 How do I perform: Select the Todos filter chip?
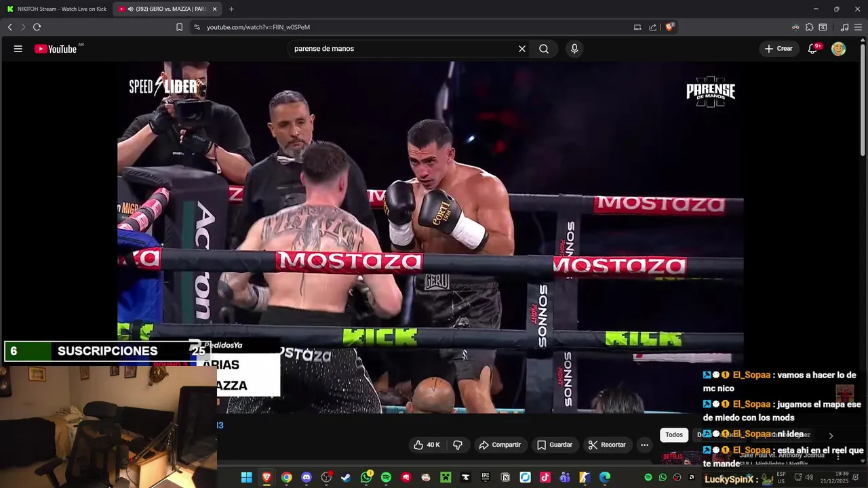pyautogui.click(x=674, y=435)
